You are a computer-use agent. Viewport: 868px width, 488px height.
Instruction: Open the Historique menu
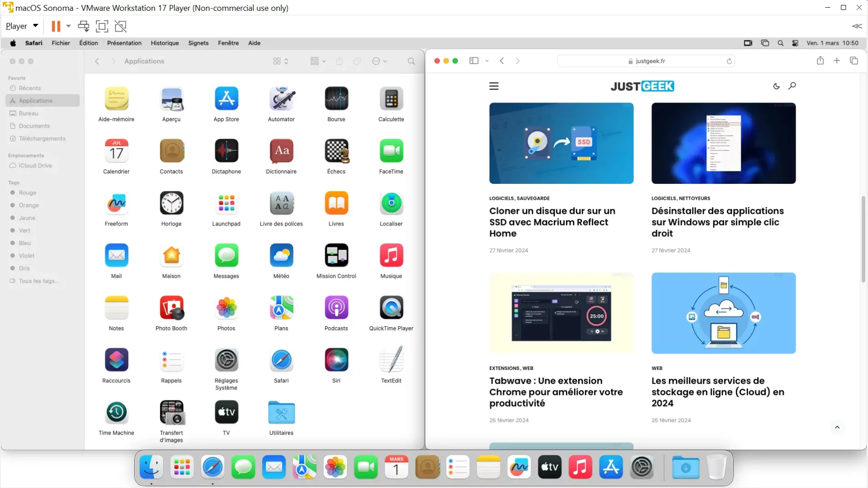[x=165, y=43]
